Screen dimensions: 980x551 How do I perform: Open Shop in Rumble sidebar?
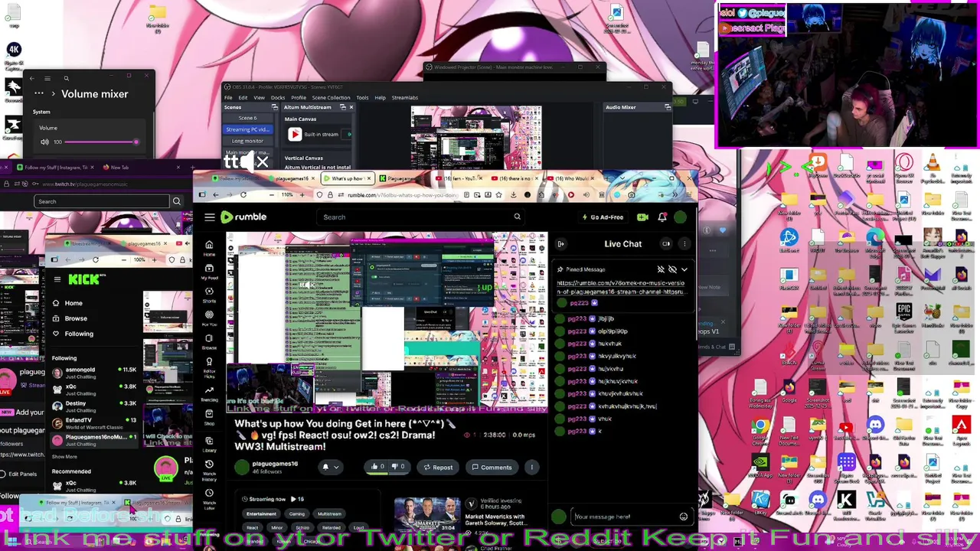coord(208,416)
